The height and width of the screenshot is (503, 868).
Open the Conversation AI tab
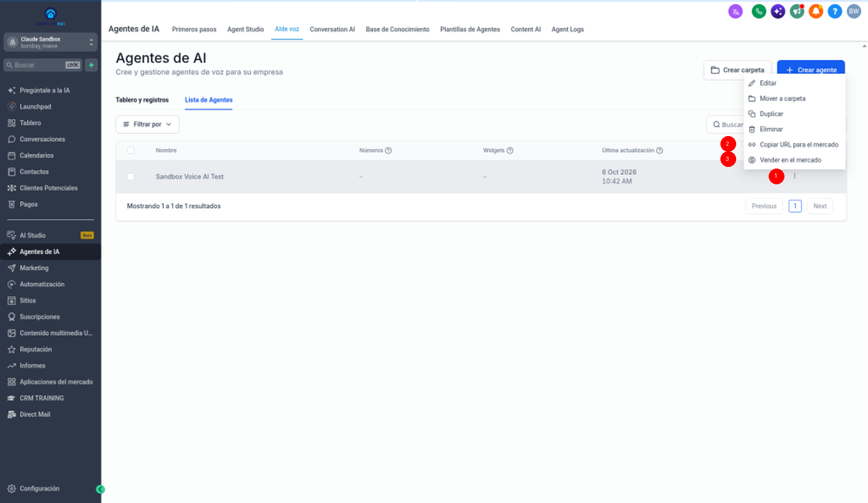click(332, 29)
